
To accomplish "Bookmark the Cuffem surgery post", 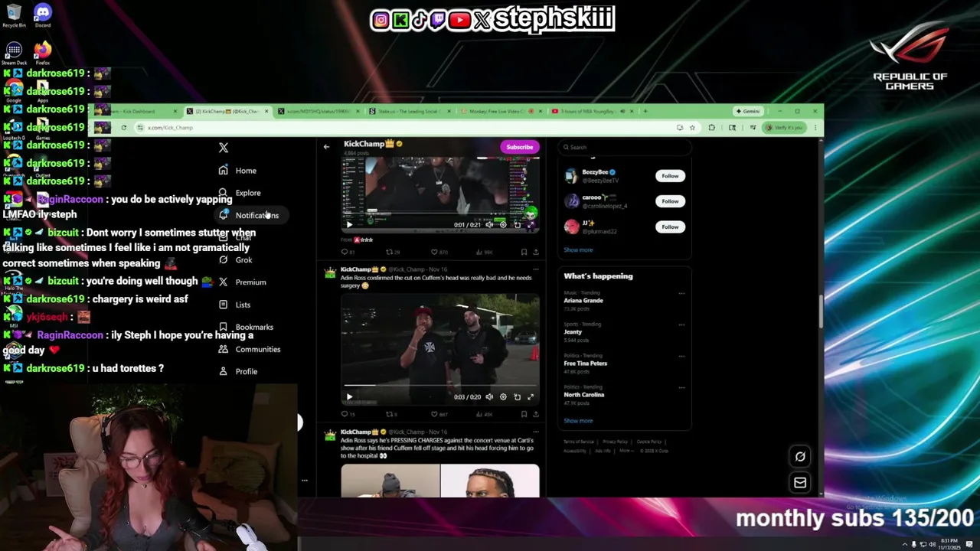I will pos(524,414).
